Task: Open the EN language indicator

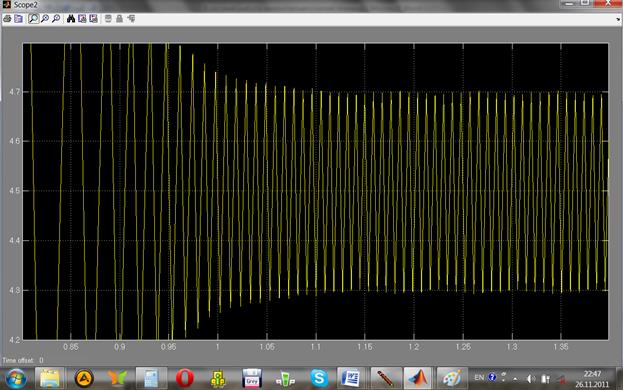Action: (x=479, y=377)
